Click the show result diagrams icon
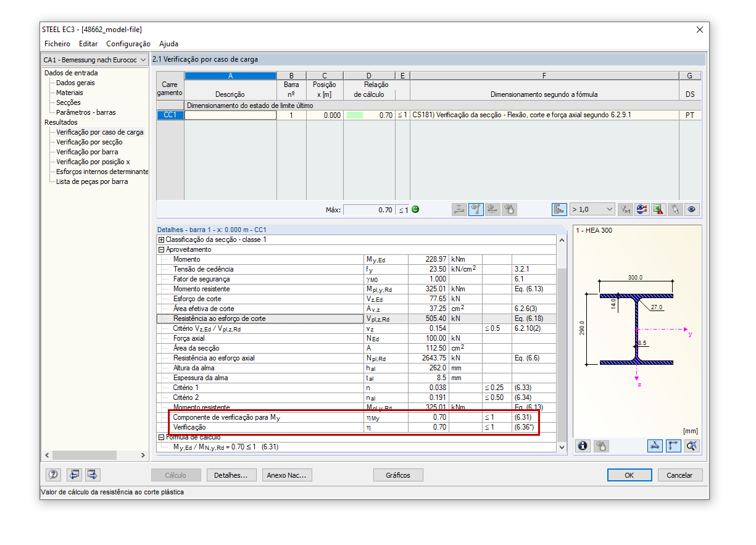Screen dimensions: 756x545 642,209
